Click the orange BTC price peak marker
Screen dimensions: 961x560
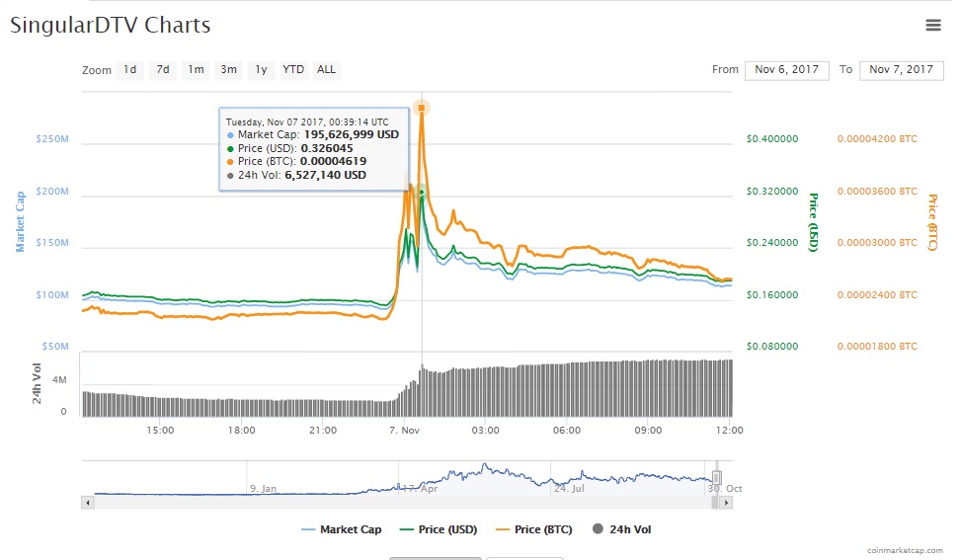click(422, 108)
